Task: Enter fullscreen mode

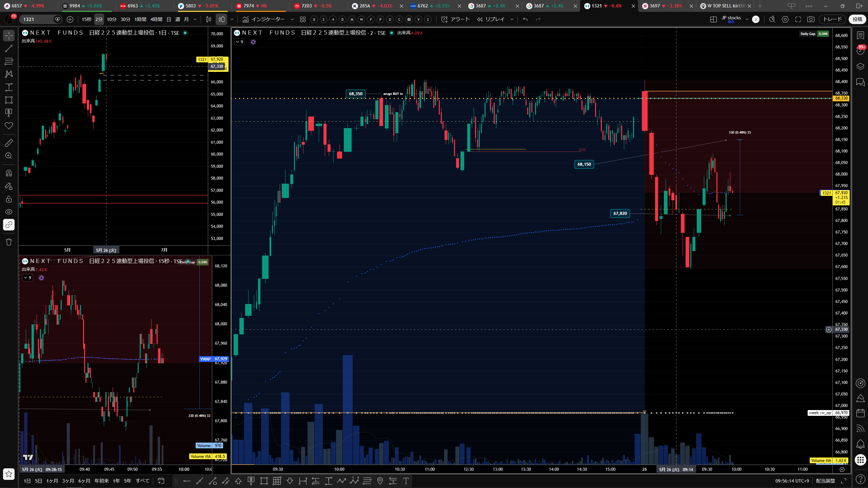Action: [798, 19]
